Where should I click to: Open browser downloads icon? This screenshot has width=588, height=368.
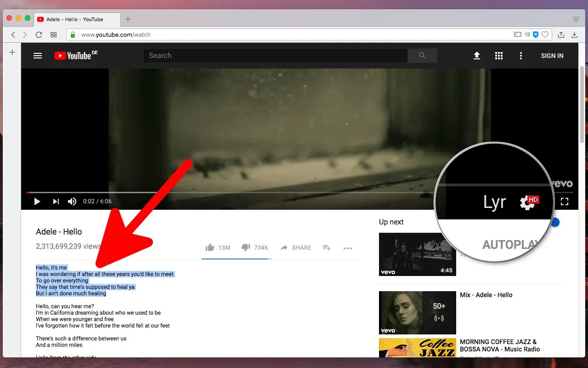[574, 34]
